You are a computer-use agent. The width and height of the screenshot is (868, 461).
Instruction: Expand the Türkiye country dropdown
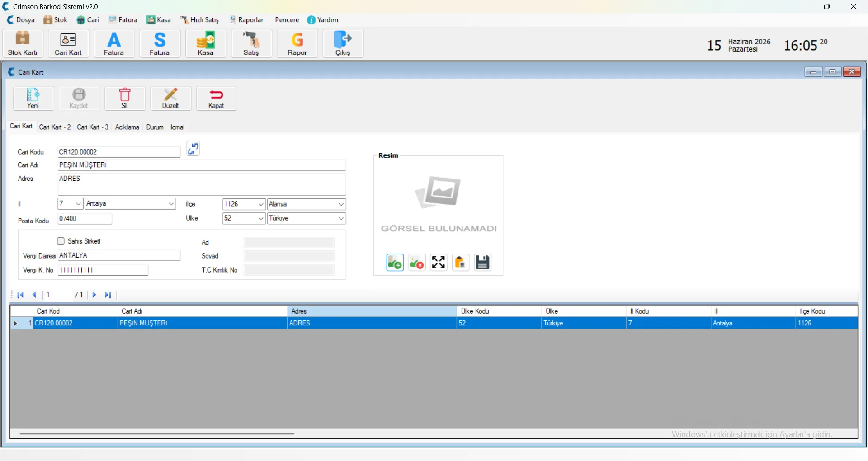(341, 218)
